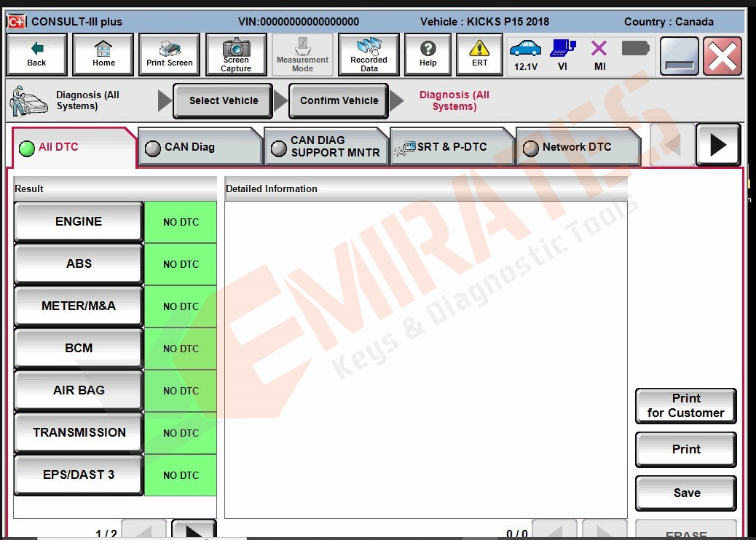This screenshot has width=756, height=540.
Task: Open CAN DIAG SUPPORT MNTR tab
Action: 326,147
